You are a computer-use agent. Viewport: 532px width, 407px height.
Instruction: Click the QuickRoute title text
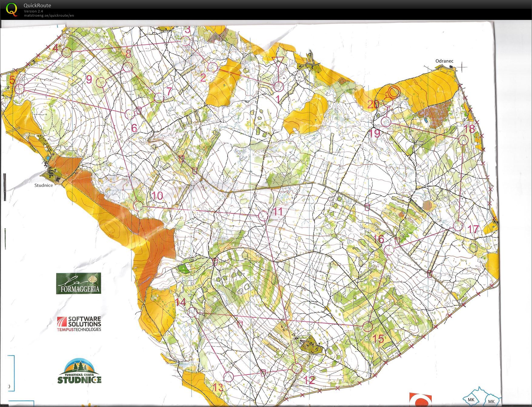(37, 5)
